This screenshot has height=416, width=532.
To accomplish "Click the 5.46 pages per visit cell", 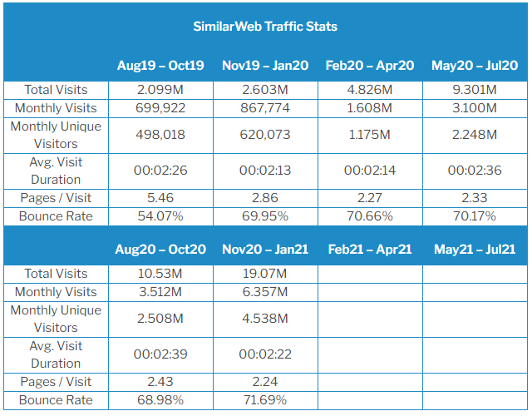I will pos(161,198).
